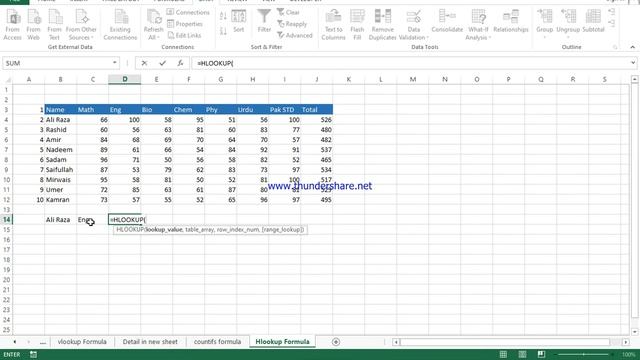Switch to countifs formula sheet
Viewport: 640px width, 360px height.
217,342
